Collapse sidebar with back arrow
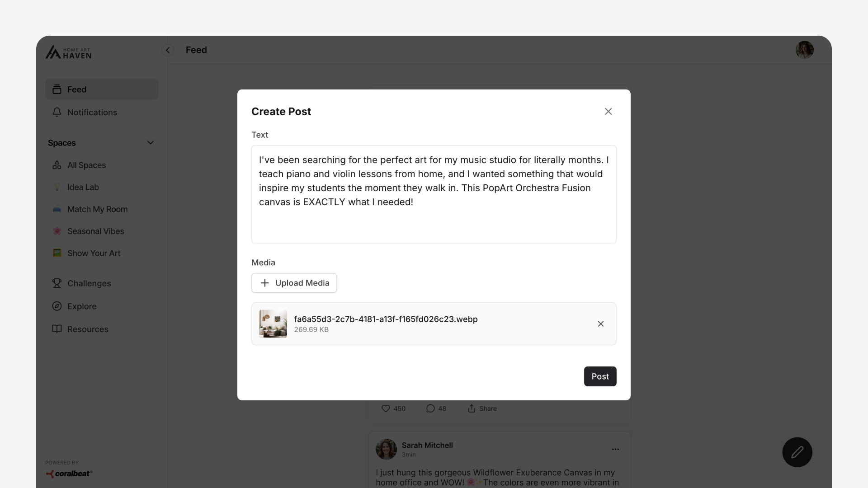Screen dimensions: 868x488 [x=168, y=50]
